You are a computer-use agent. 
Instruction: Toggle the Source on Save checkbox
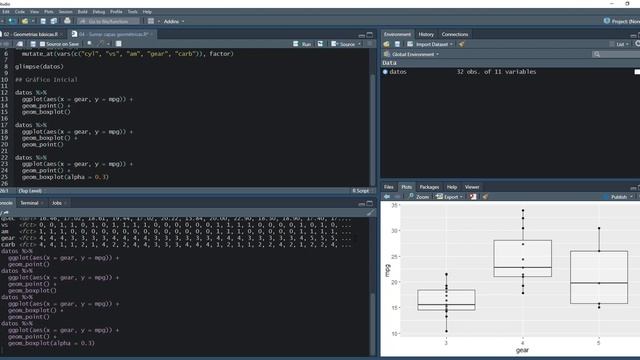pos(42,44)
